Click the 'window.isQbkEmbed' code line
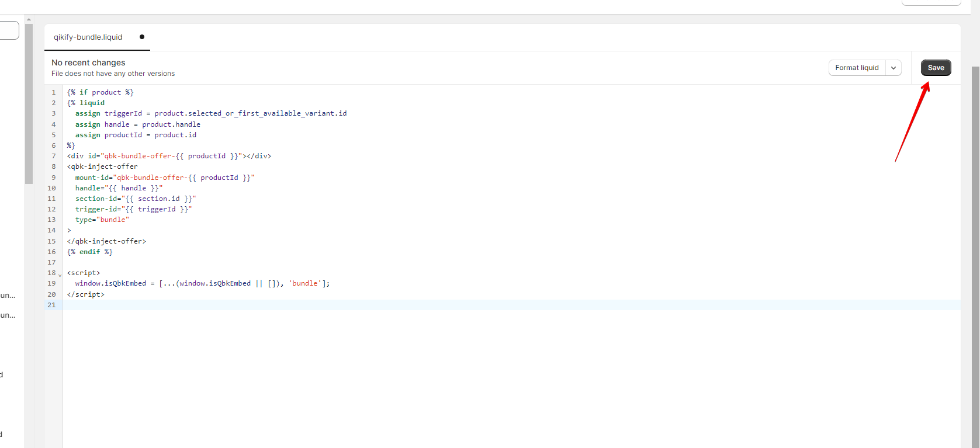Screen dimensions: 980x448 tap(202, 283)
